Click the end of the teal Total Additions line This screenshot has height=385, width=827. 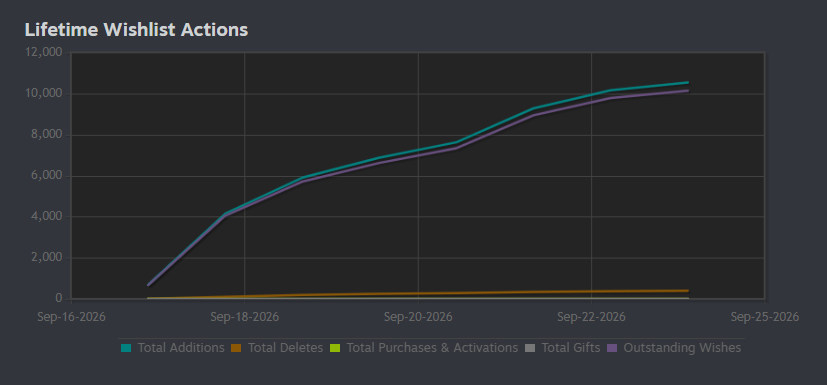687,82
